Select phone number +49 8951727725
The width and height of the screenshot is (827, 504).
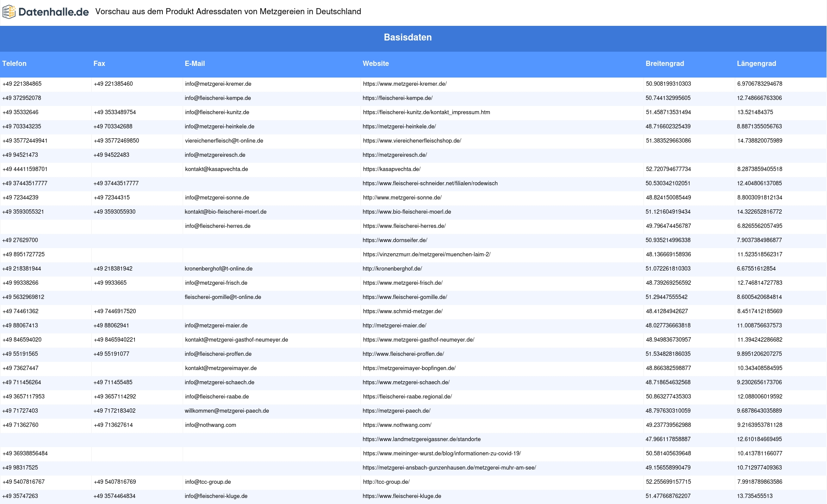click(24, 255)
